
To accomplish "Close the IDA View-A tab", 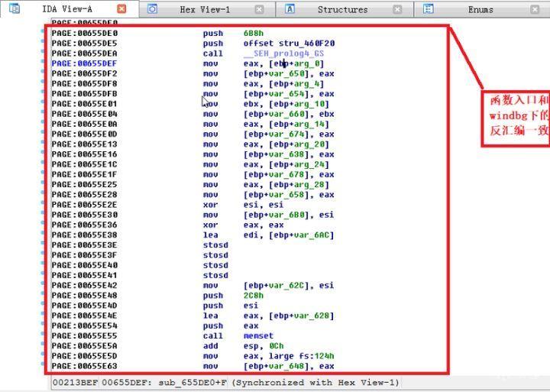I will [121, 9].
